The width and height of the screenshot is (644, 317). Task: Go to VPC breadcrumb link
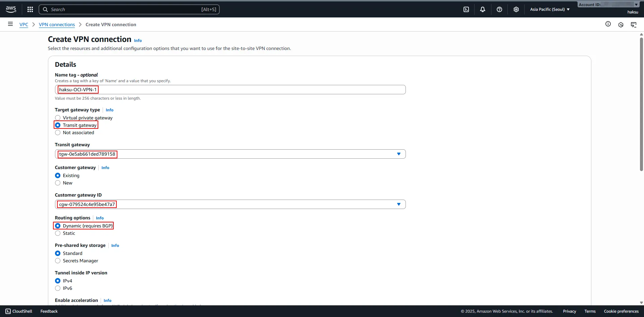tap(24, 24)
